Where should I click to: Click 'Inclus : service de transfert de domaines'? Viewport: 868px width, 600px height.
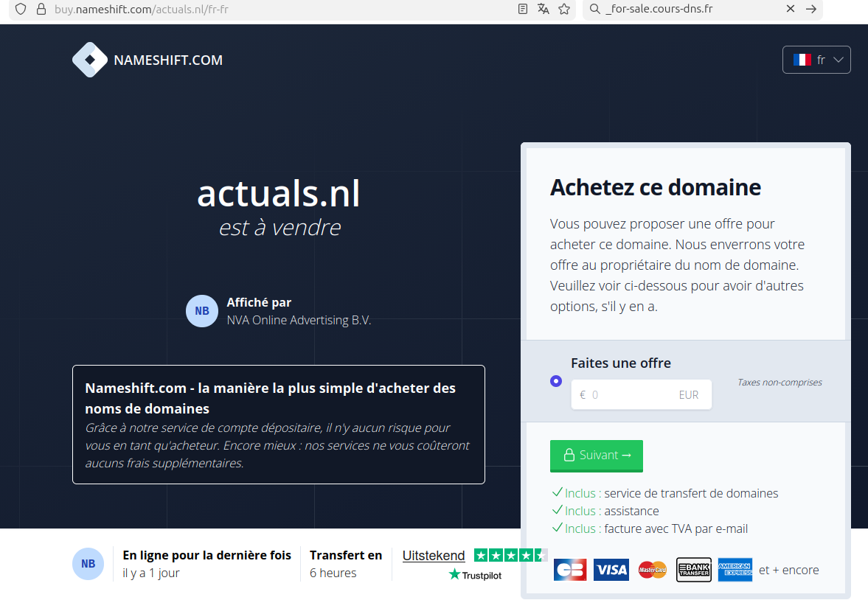click(665, 493)
